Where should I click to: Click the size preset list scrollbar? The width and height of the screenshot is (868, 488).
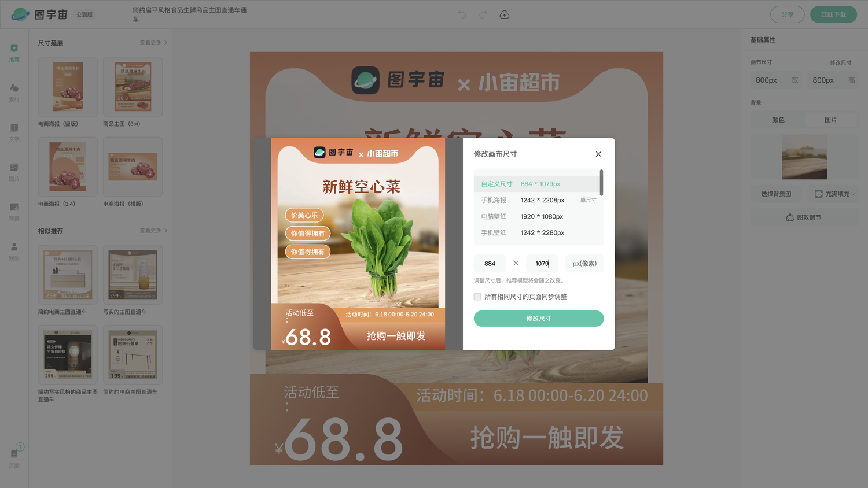click(602, 182)
